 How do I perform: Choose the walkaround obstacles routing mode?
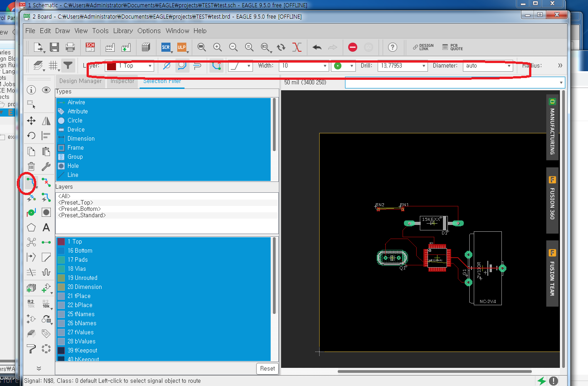point(182,66)
